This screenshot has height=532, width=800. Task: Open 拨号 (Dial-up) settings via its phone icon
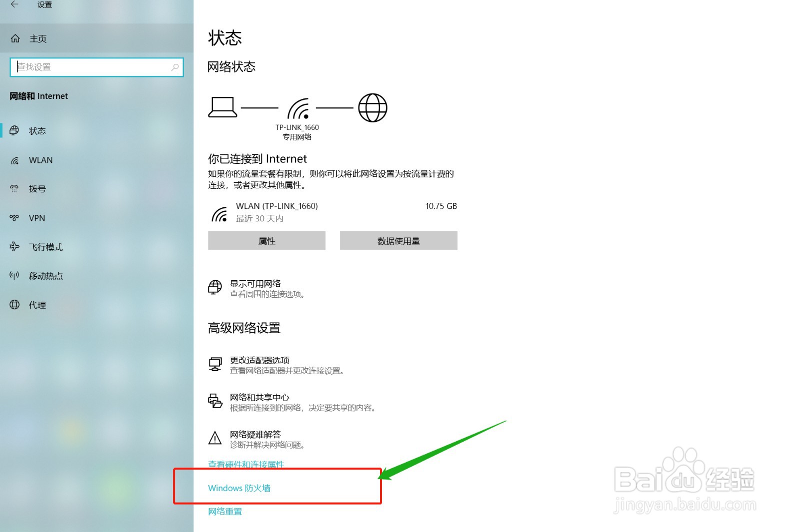(14, 189)
